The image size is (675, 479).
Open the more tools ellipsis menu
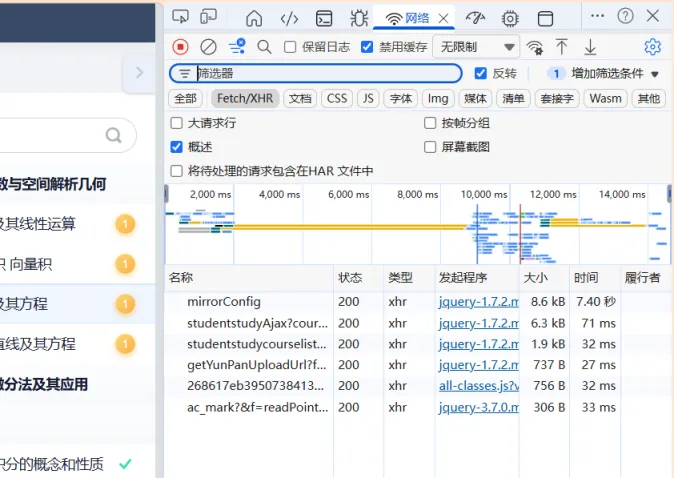click(597, 16)
